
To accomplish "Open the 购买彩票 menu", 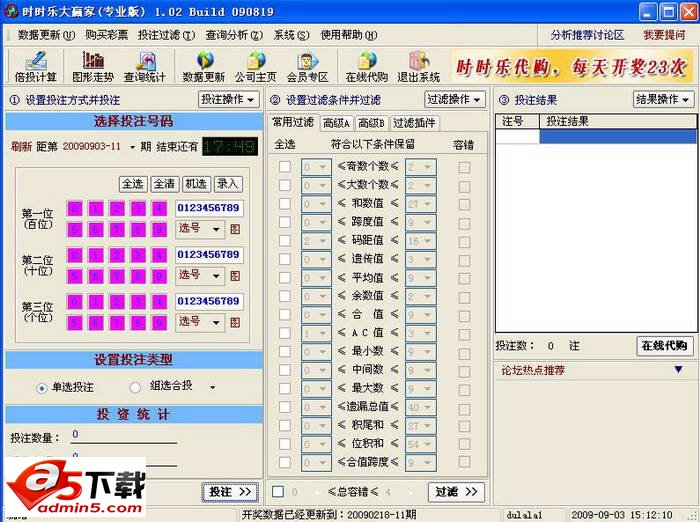I will [106, 35].
